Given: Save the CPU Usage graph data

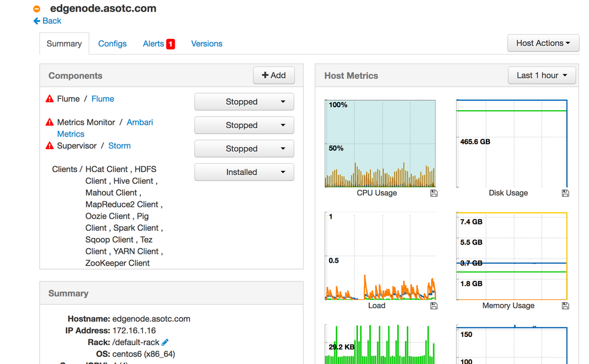Looking at the screenshot, I should coord(434,193).
